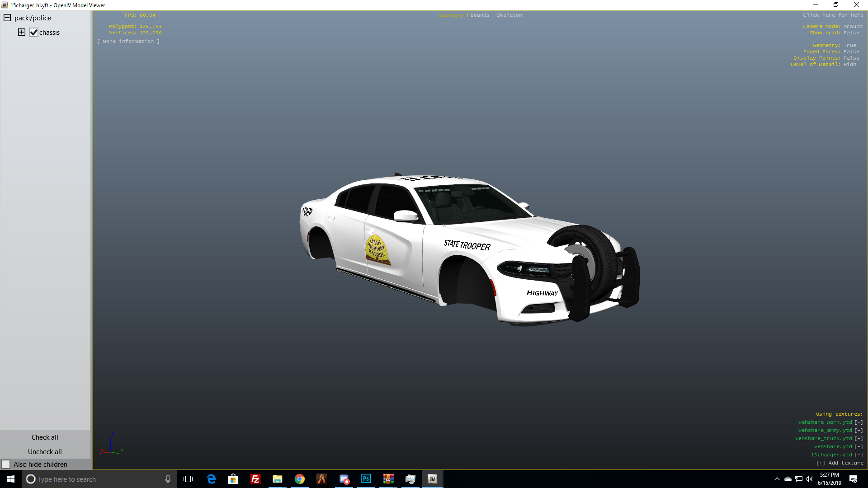Expand More information section
Image resolution: width=868 pixels, height=488 pixels.
pos(128,42)
